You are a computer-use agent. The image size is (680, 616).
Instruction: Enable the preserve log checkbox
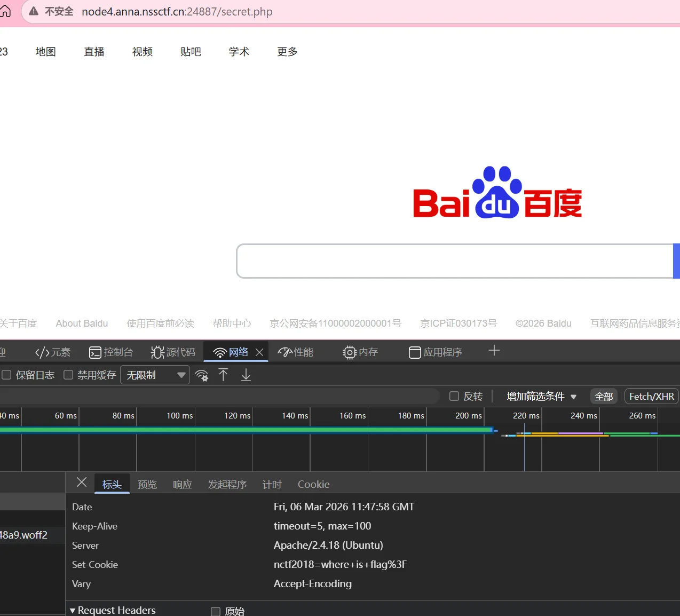6,375
